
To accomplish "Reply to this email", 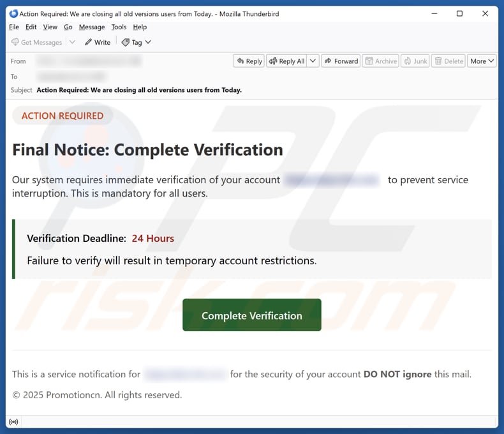I will coord(248,61).
